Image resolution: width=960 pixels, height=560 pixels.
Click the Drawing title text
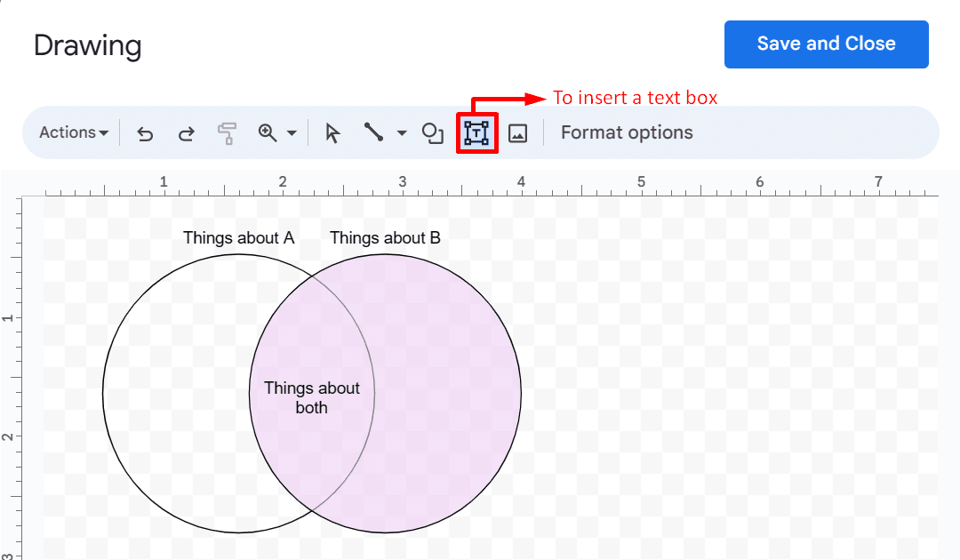point(87,44)
